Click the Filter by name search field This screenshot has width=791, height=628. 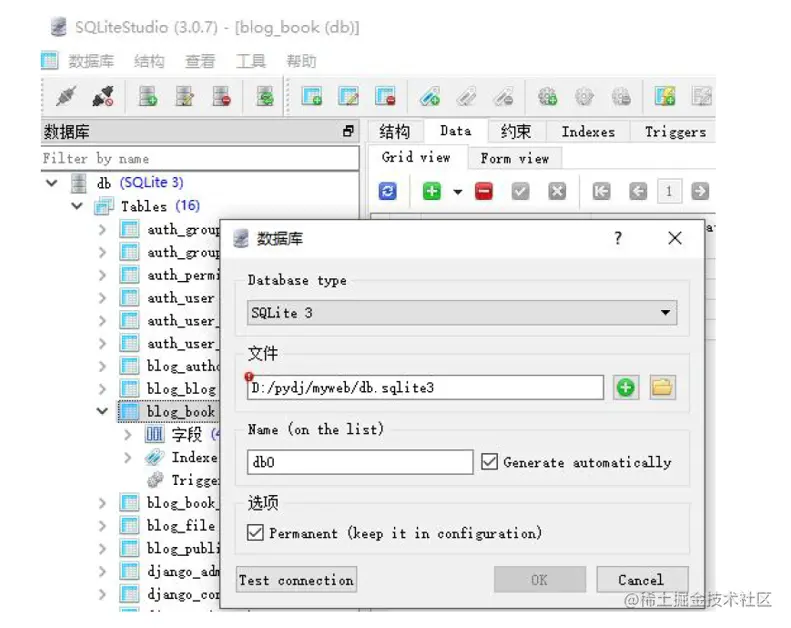click(200, 158)
